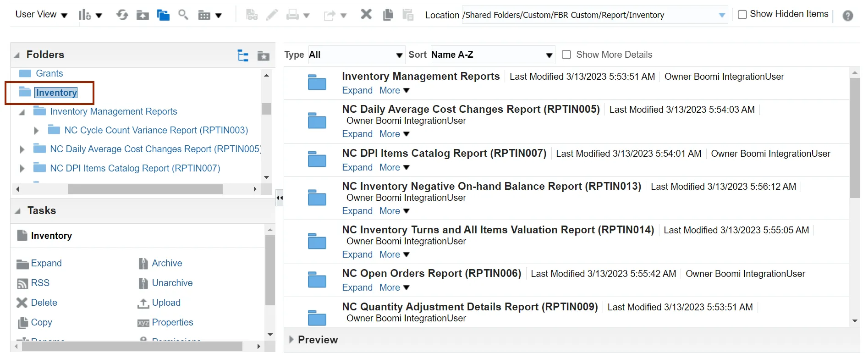Click the Copy icon in top toolbar

coord(388,15)
